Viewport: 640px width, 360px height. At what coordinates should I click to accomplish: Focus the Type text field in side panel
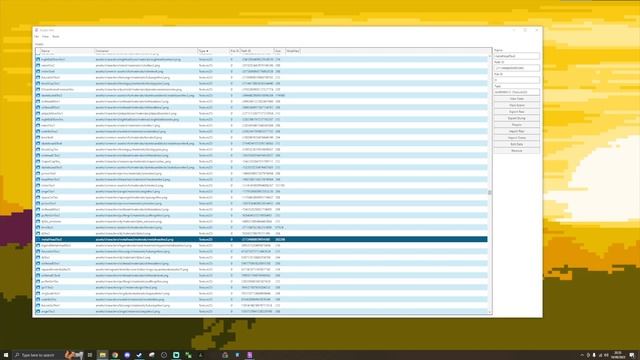click(x=516, y=92)
